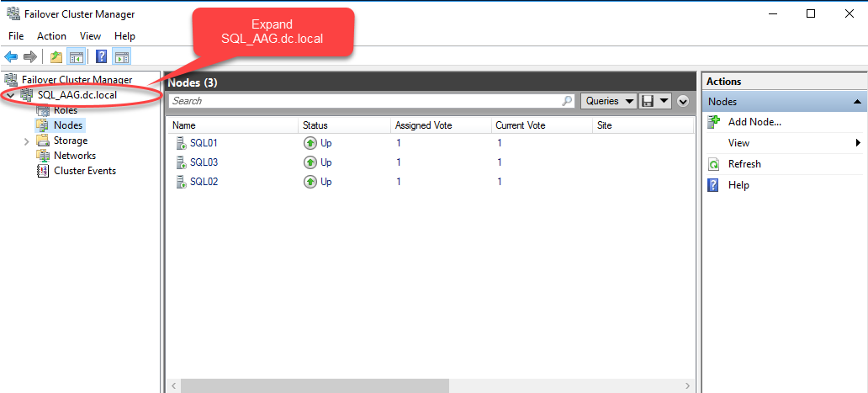The width and height of the screenshot is (868, 393).
Task: Click the Up one level folder icon
Action: pyautogui.click(x=56, y=56)
